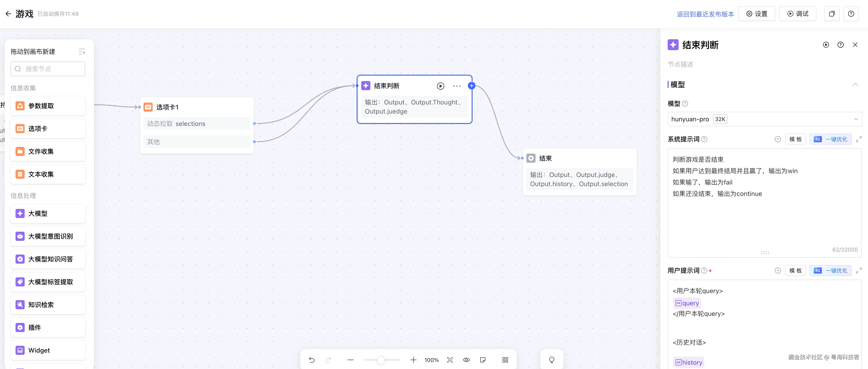Toggle the eye preview icon in toolbar

pos(466,360)
